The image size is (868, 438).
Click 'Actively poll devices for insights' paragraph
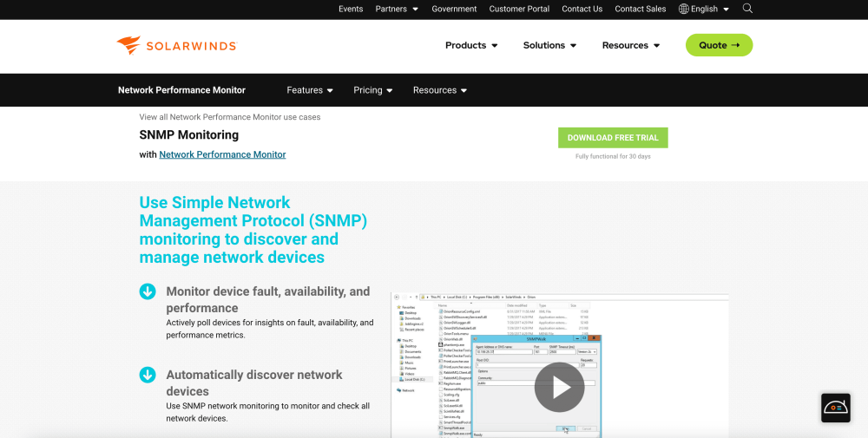(270, 329)
